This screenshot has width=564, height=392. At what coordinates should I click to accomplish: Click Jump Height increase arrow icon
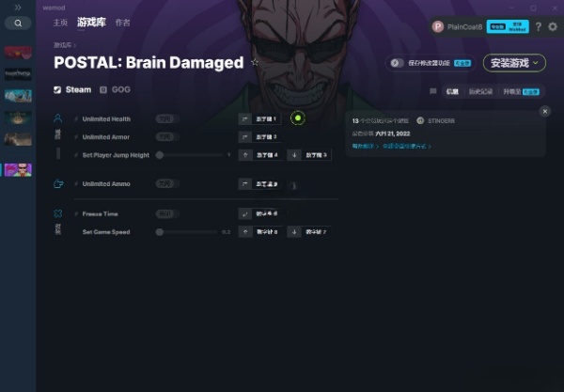pos(245,155)
